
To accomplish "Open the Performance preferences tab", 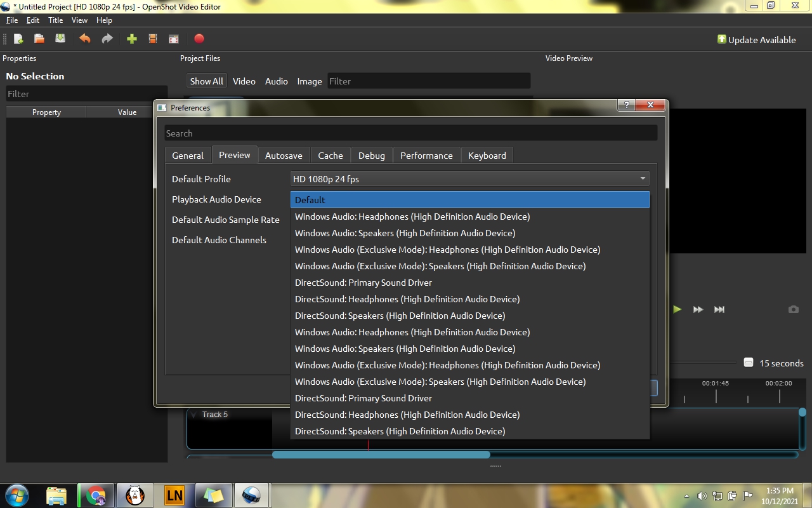I will [x=426, y=155].
